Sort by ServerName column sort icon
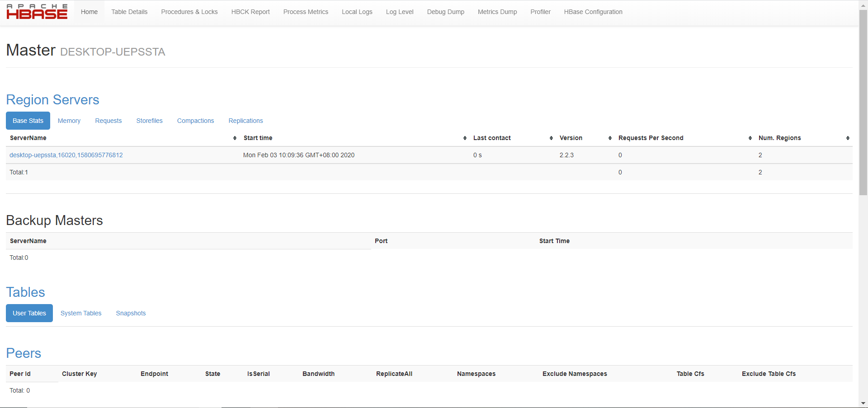The width and height of the screenshot is (868, 408). 235,138
